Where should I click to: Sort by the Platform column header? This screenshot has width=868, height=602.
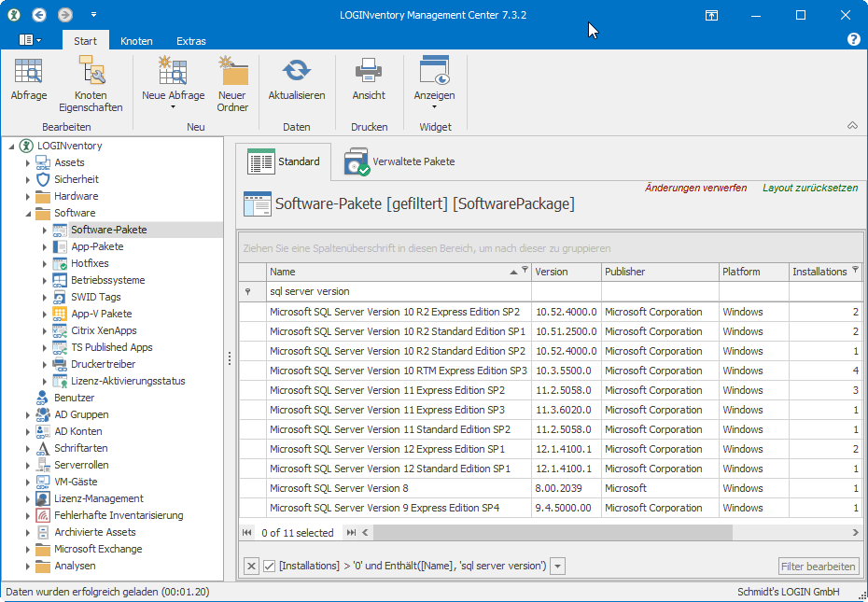pyautogui.click(x=754, y=272)
